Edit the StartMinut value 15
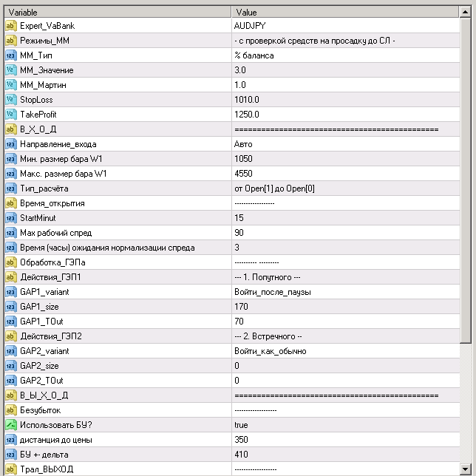476x476 pixels. point(346,218)
